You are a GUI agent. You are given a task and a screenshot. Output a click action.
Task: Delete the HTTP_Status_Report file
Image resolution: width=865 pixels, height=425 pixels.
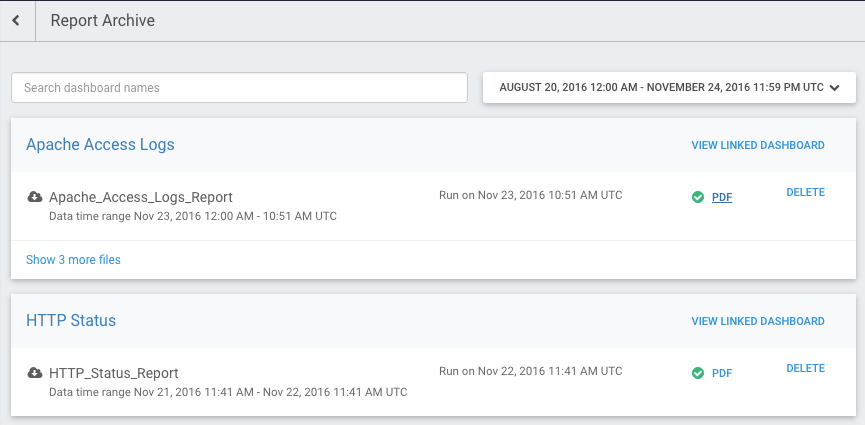[x=805, y=368]
